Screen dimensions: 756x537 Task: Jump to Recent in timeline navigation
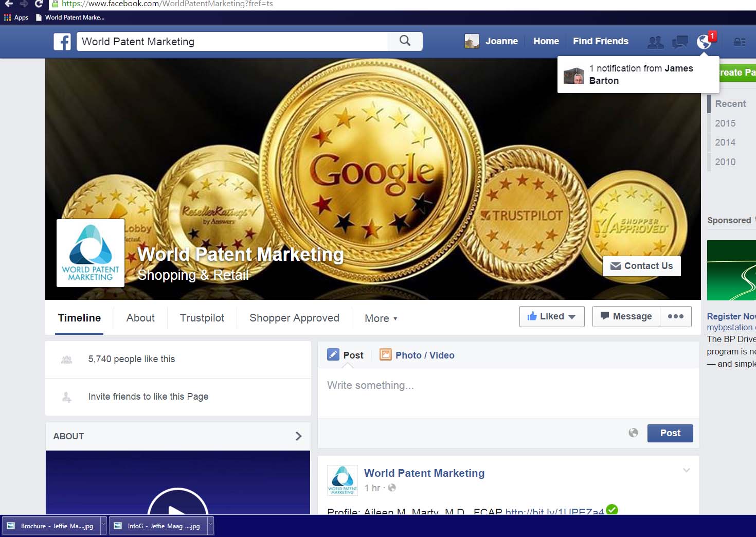tap(730, 104)
